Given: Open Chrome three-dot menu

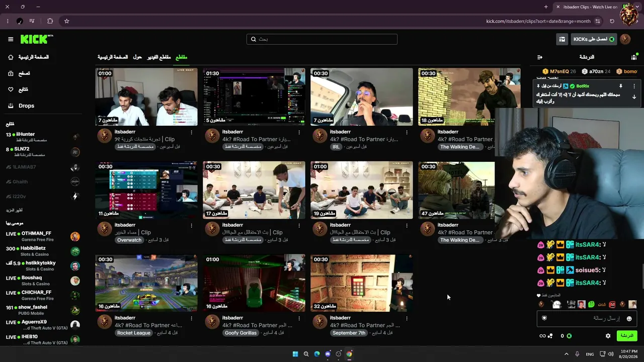Looking at the screenshot, I should (8, 21).
